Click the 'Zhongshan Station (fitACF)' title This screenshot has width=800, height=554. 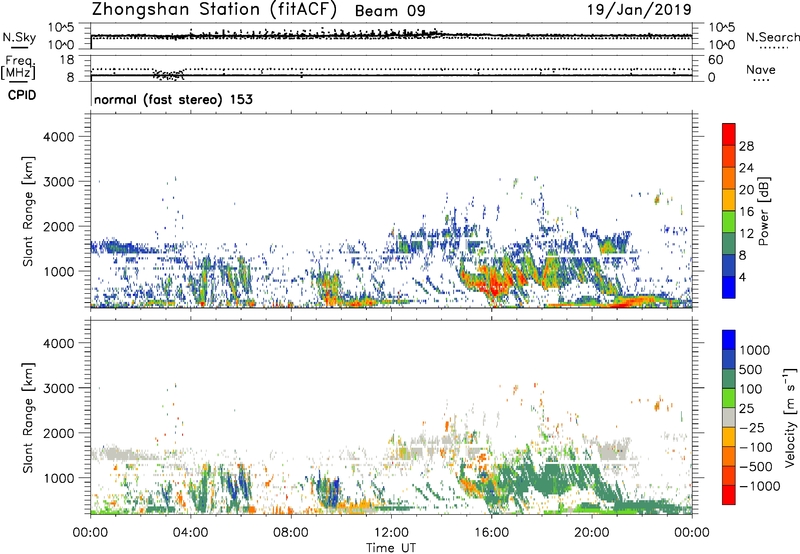click(214, 9)
